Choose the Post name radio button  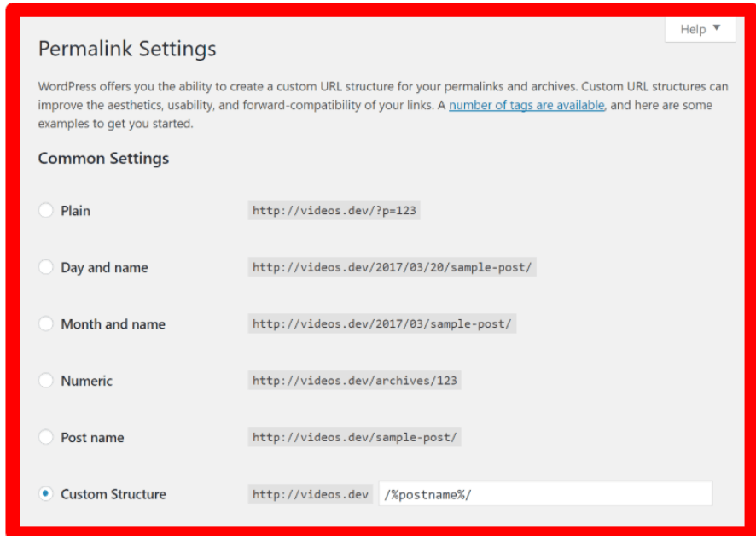coord(46,437)
